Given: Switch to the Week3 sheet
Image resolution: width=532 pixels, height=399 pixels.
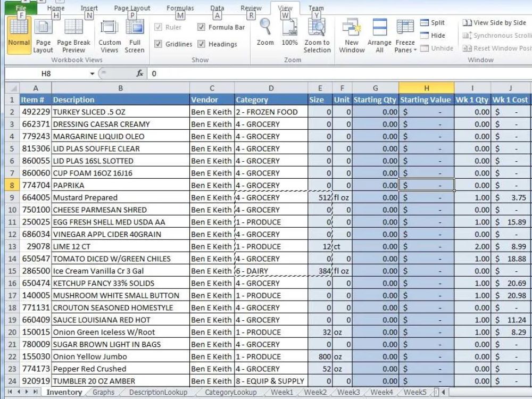Looking at the screenshot, I should click(x=348, y=392).
